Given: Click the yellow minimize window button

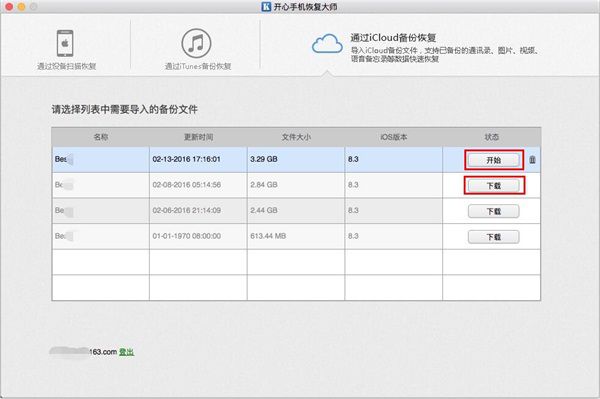Looking at the screenshot, I should [x=21, y=7].
